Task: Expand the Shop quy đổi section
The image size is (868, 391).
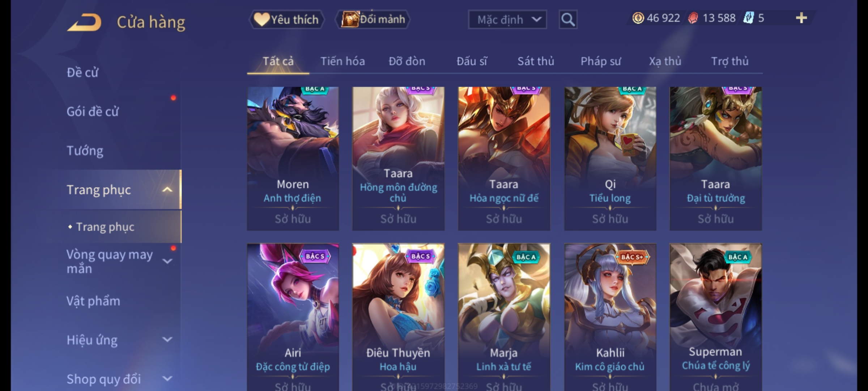Action: pyautogui.click(x=167, y=379)
